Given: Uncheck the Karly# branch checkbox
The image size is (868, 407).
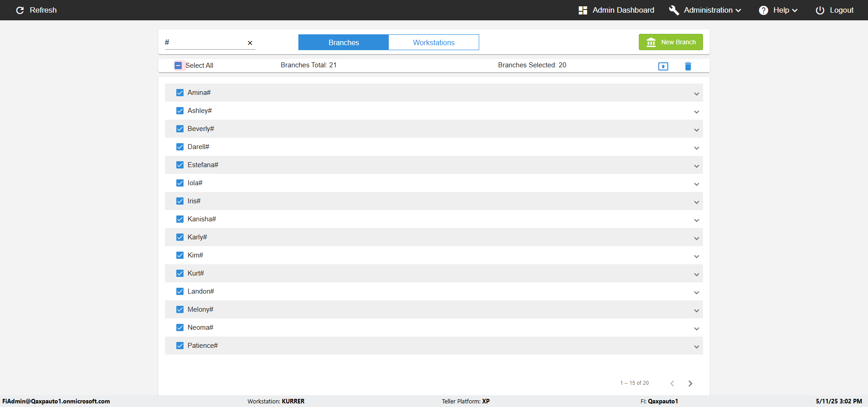Looking at the screenshot, I should [x=180, y=237].
